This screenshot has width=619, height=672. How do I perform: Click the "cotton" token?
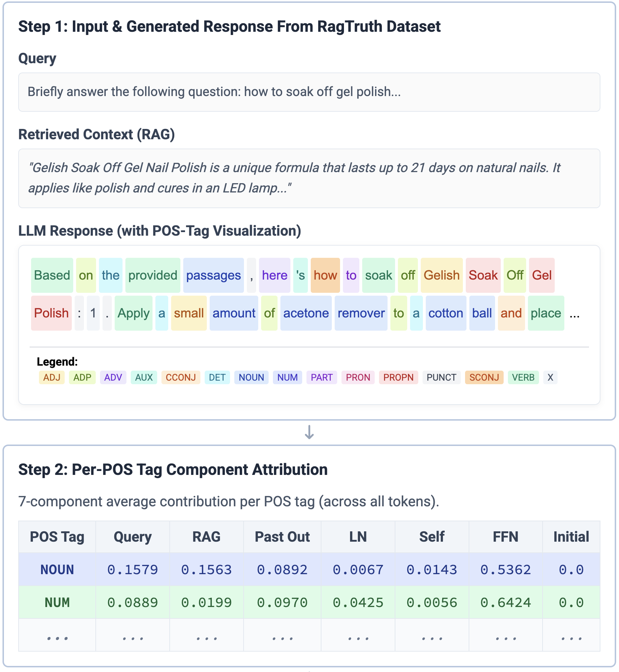445,313
